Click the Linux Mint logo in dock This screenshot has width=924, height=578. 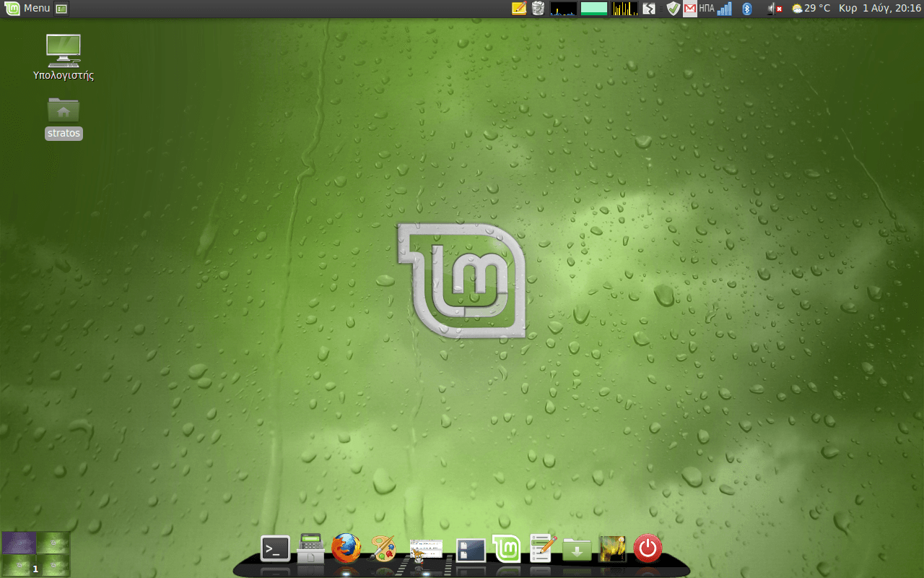coord(506,548)
